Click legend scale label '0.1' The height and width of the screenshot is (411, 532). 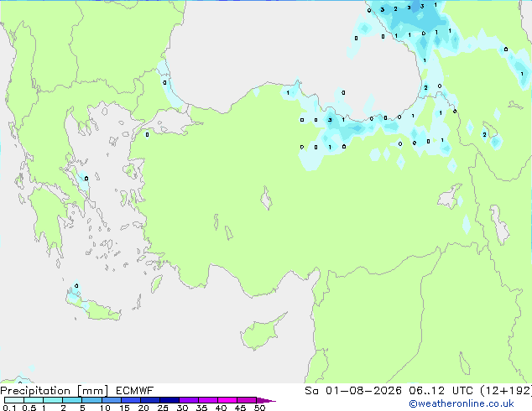9,408
